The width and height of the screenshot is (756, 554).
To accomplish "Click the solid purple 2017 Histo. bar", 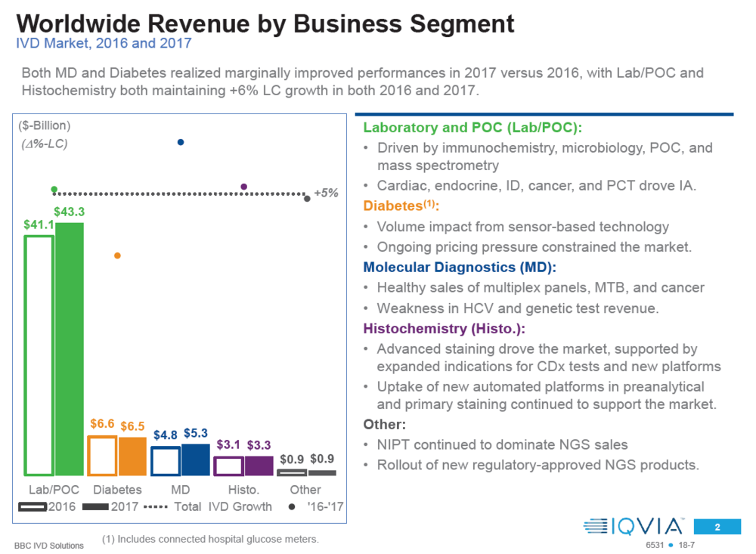I will point(259,466).
